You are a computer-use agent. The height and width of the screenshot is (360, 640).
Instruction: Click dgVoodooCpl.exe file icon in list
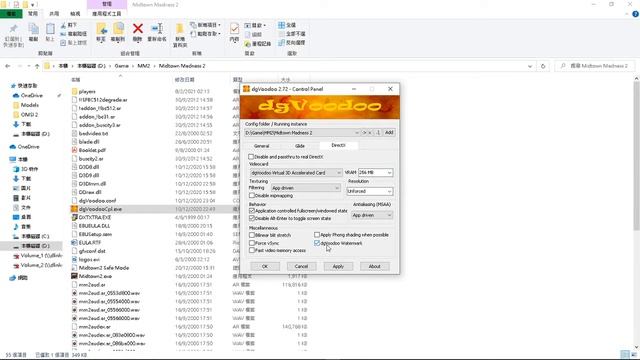pos(74,209)
